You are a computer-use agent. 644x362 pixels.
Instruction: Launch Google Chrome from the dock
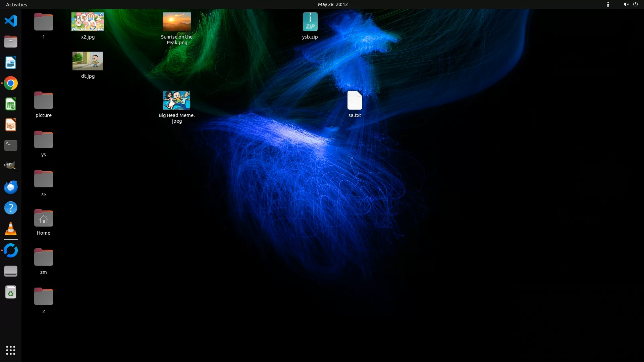11,83
